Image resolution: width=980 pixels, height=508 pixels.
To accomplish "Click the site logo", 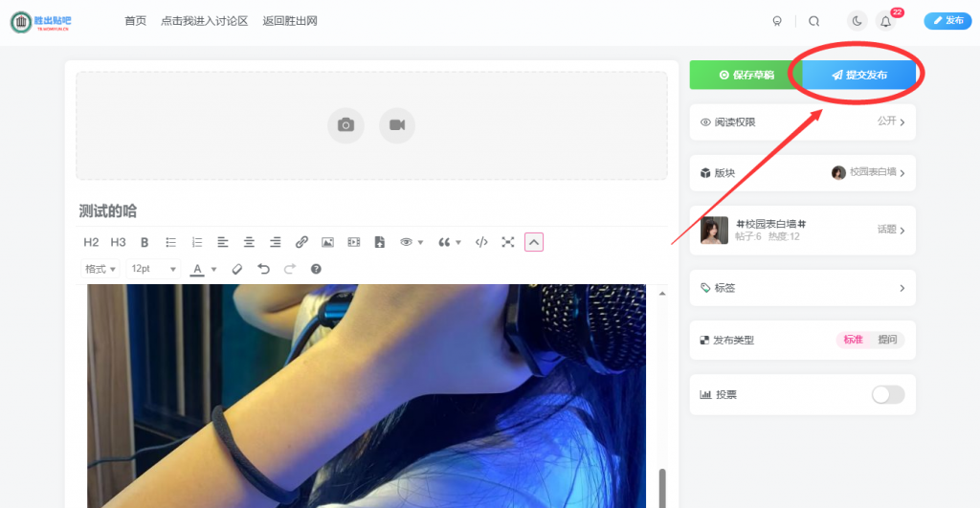I will 40,22.
